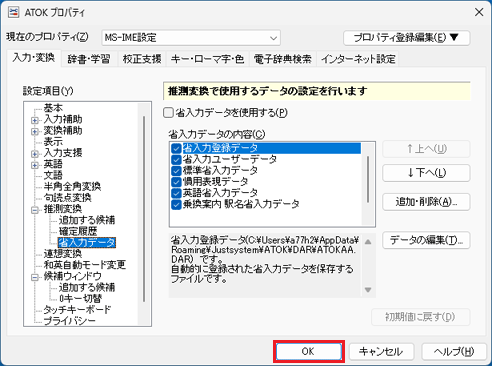Click the settings tree vertical scrollbar
The image size is (492, 366).
pos(144,209)
